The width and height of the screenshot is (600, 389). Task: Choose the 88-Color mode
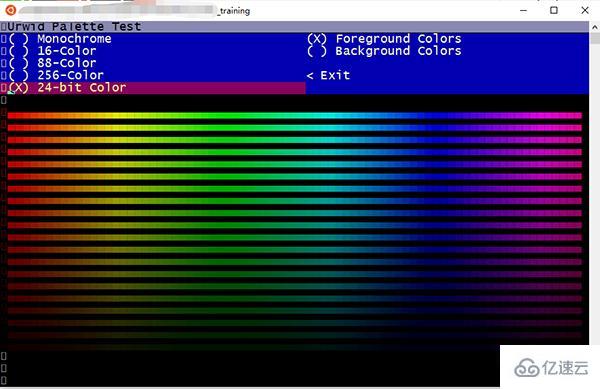coord(52,63)
